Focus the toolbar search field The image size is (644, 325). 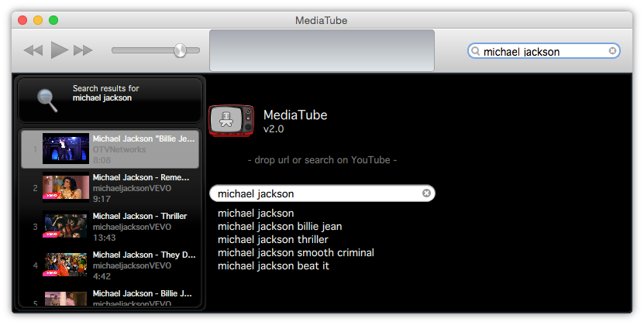543,51
